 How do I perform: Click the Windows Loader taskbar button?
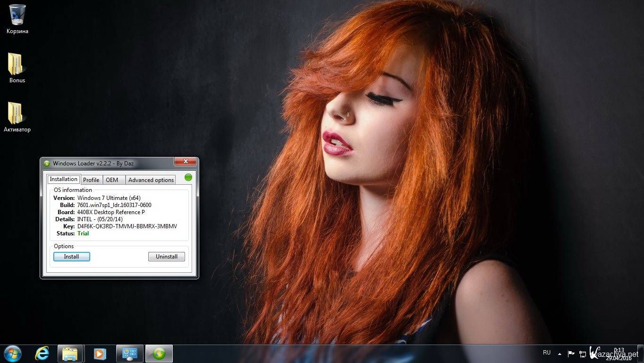pos(159,354)
